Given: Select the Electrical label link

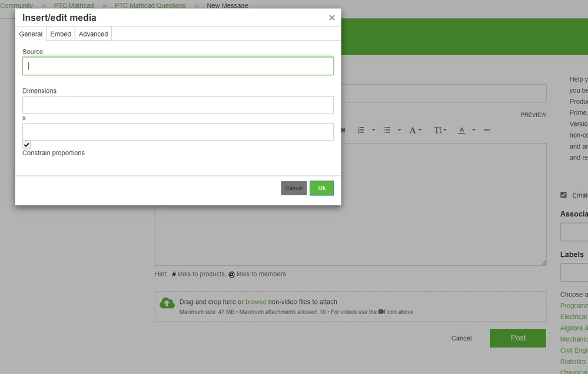Looking at the screenshot, I should click(574, 316).
